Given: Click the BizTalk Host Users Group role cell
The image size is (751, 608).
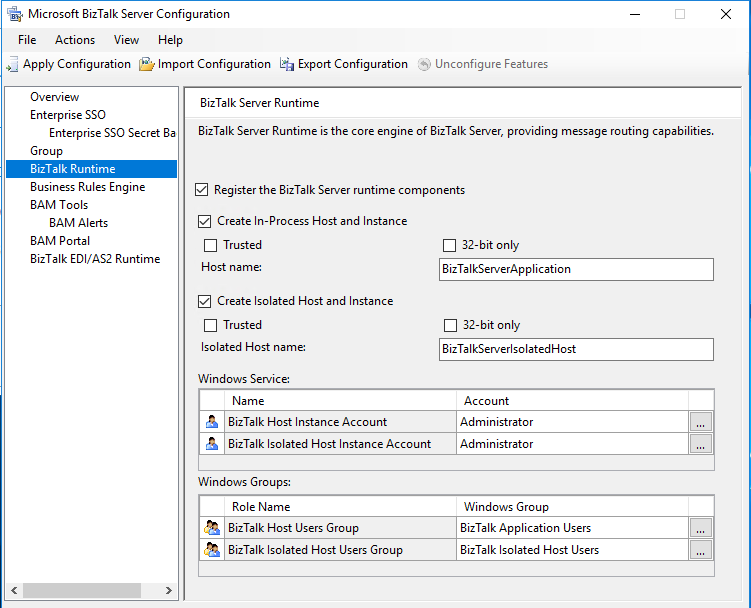Looking at the screenshot, I should (x=340, y=528).
